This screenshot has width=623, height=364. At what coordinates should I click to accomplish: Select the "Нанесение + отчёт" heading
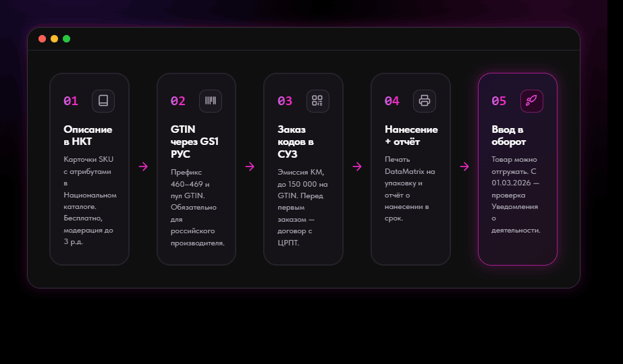(411, 135)
